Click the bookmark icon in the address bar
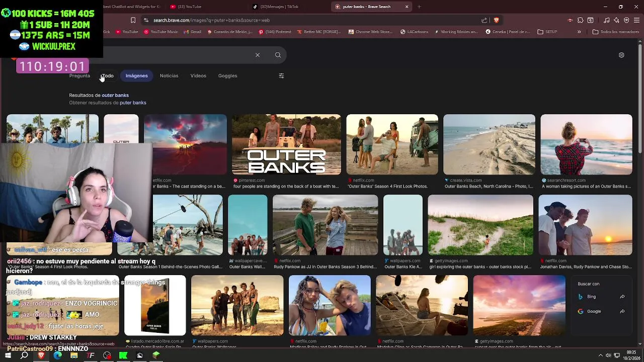Image resolution: width=644 pixels, height=362 pixels. pos(133,20)
